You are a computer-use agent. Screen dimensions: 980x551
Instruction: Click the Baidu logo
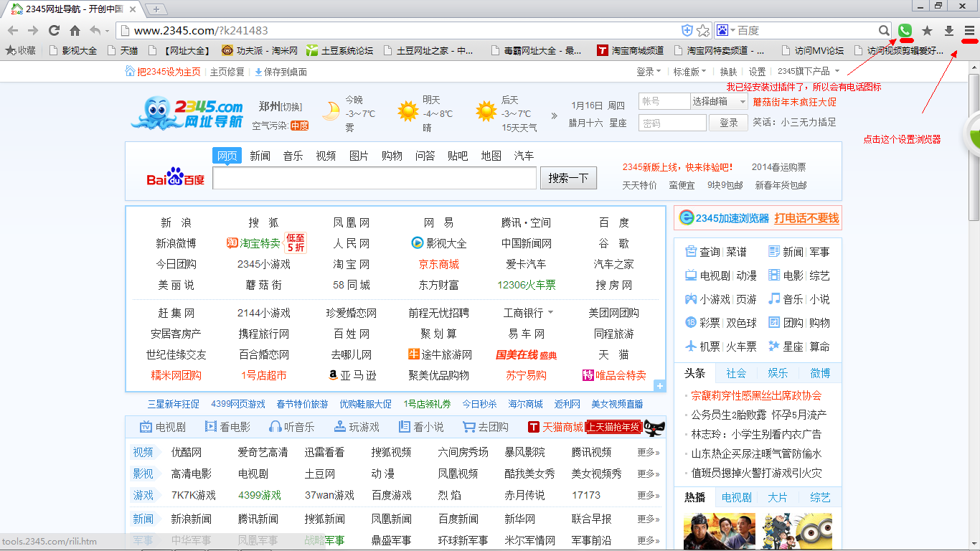(x=176, y=177)
